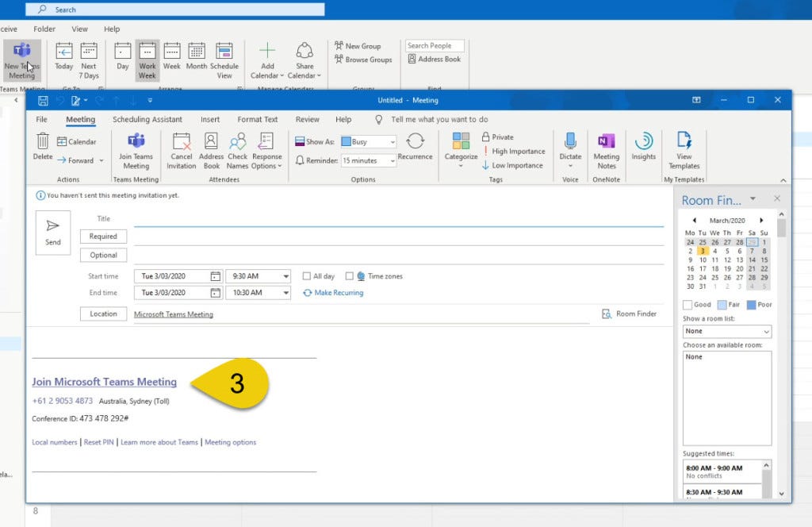Click Tell me what you want to do
Viewport: 812px width, 527px height.
[x=439, y=119]
